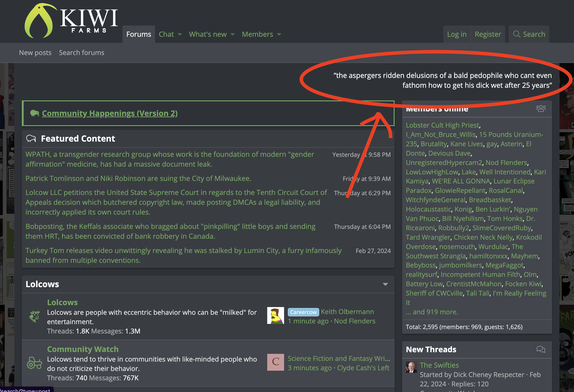Collapse the Lolcows category section
The height and width of the screenshot is (392, 574).
pyautogui.click(x=385, y=284)
